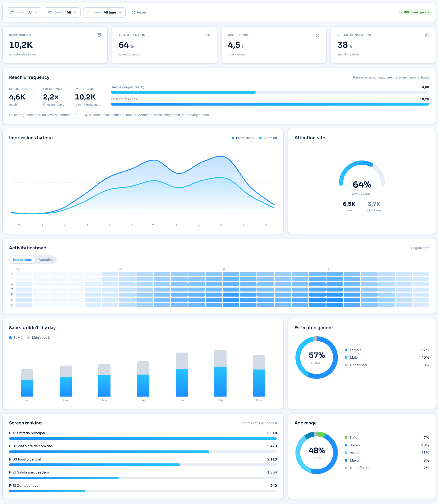
Task: Toggle the Attention series in hourly chart legend
Action: click(268, 138)
